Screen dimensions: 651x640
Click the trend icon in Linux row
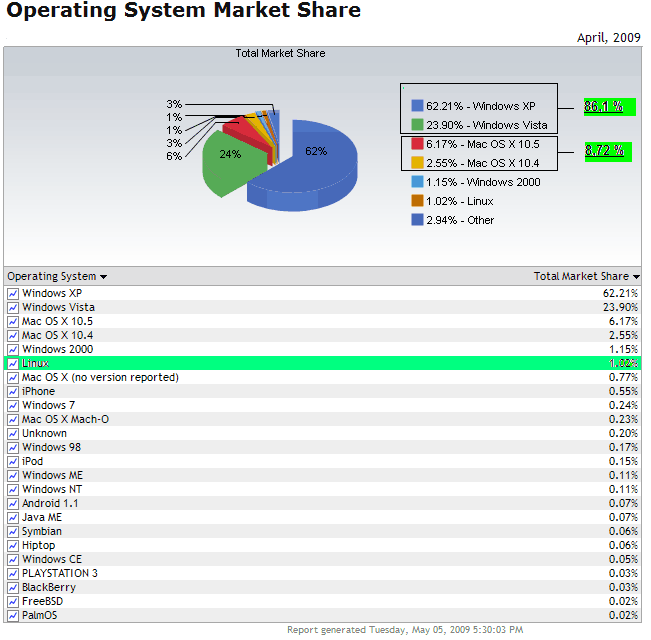point(13,364)
